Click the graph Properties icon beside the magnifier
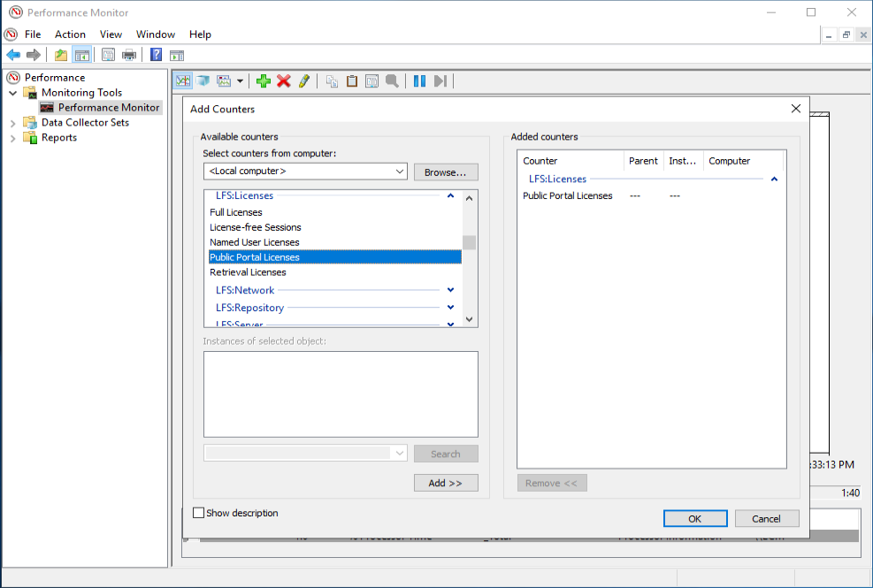The height and width of the screenshot is (588, 873). [x=371, y=81]
